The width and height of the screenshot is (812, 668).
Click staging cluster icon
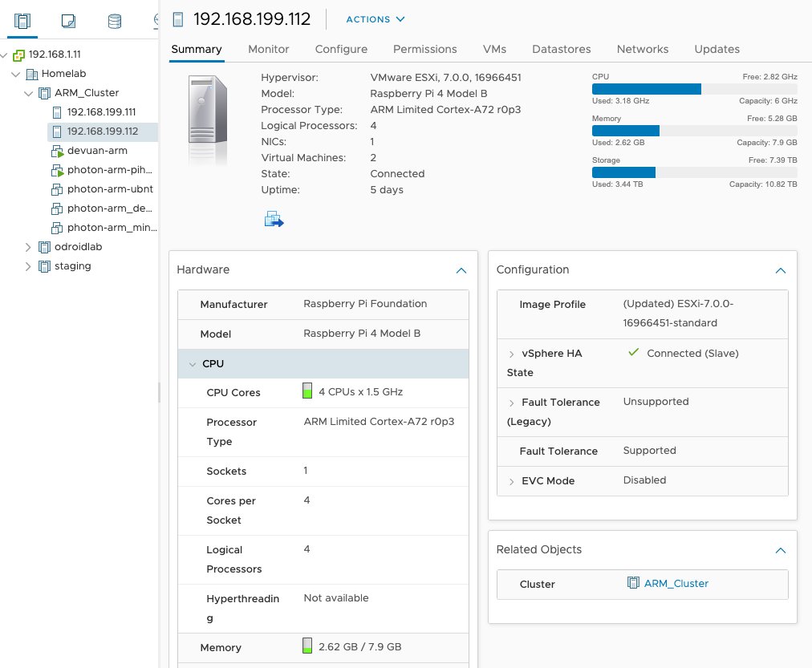point(45,266)
